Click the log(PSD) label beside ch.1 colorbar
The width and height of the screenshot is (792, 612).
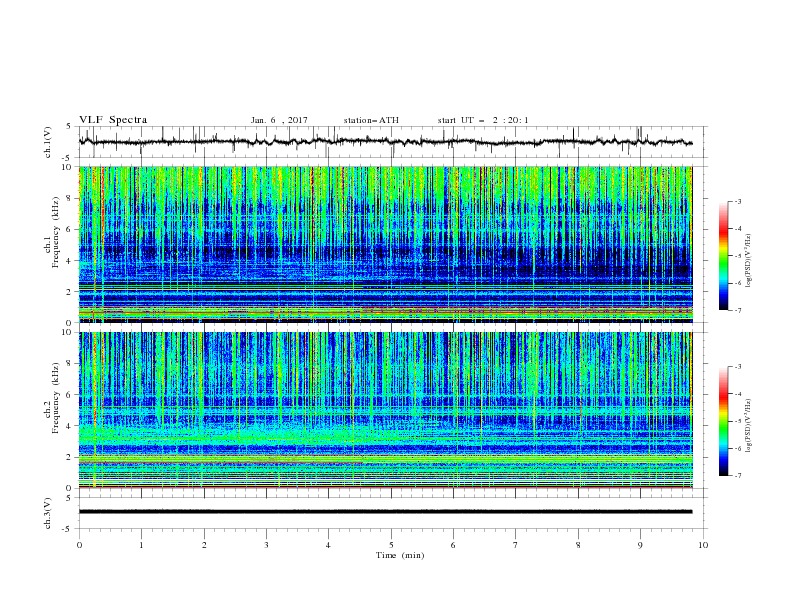click(748, 261)
